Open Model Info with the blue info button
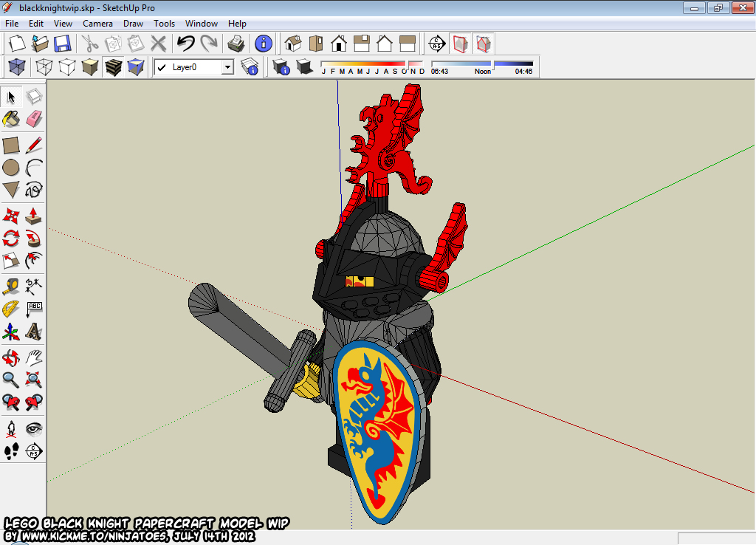756x545 pixels. pyautogui.click(x=263, y=44)
